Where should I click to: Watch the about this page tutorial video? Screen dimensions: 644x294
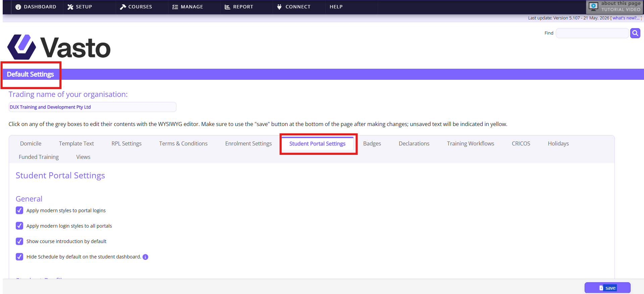[x=614, y=7]
